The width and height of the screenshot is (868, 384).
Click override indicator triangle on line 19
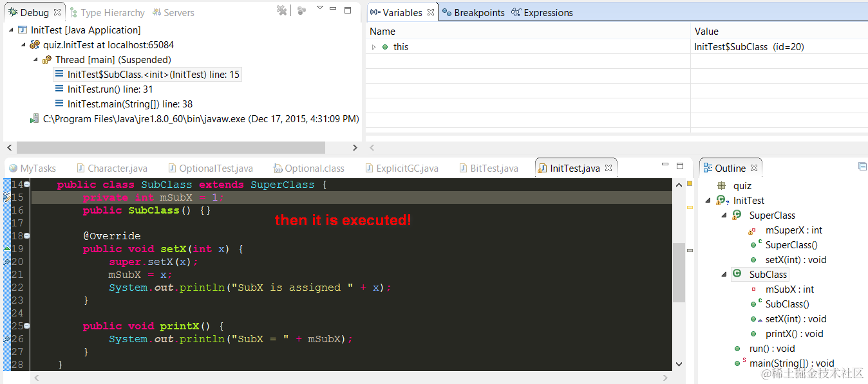7,248
